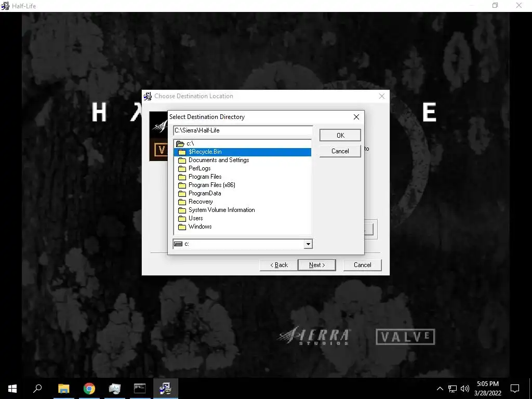Open the drive c: dropdown arrow
The width and height of the screenshot is (532, 399).
[308, 244]
